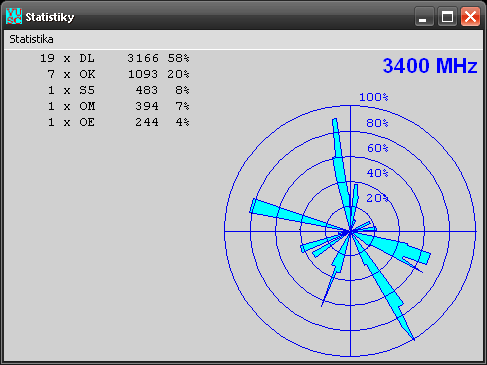Maximize the Statistiky window
The height and width of the screenshot is (365, 487).
pyautogui.click(x=447, y=16)
